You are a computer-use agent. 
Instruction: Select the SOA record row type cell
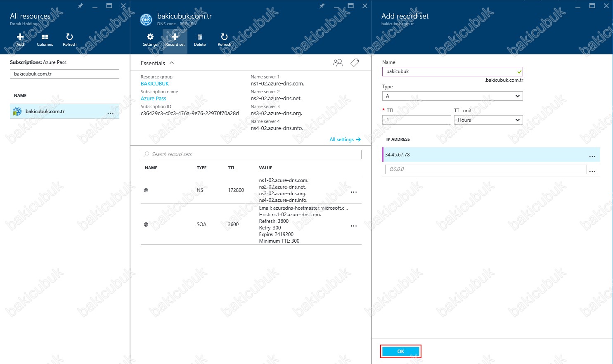point(201,224)
